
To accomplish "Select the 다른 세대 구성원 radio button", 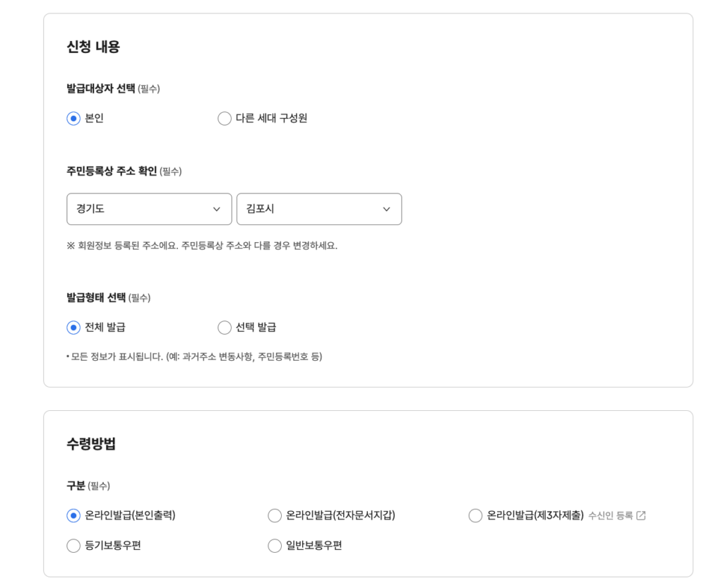I will tap(224, 119).
